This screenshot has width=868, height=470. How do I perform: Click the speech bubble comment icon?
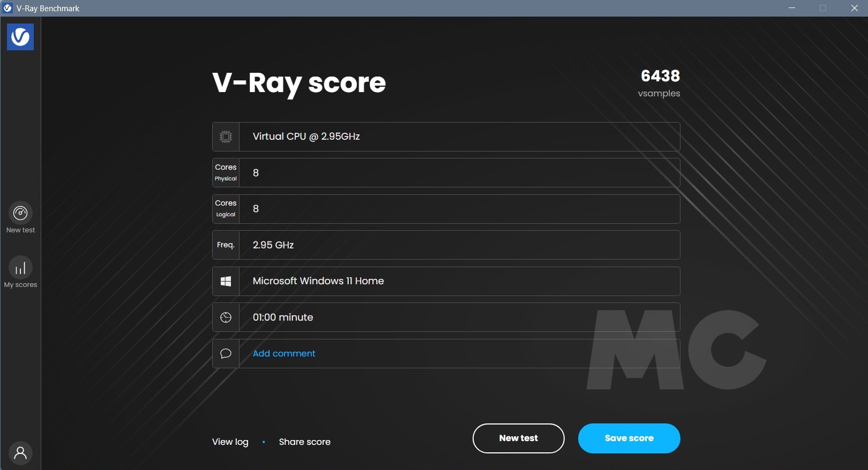click(226, 353)
